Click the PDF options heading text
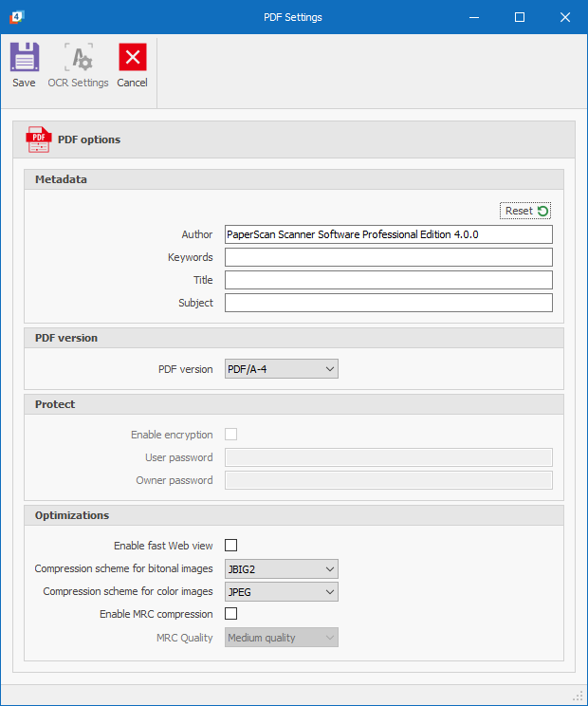 pyautogui.click(x=89, y=139)
